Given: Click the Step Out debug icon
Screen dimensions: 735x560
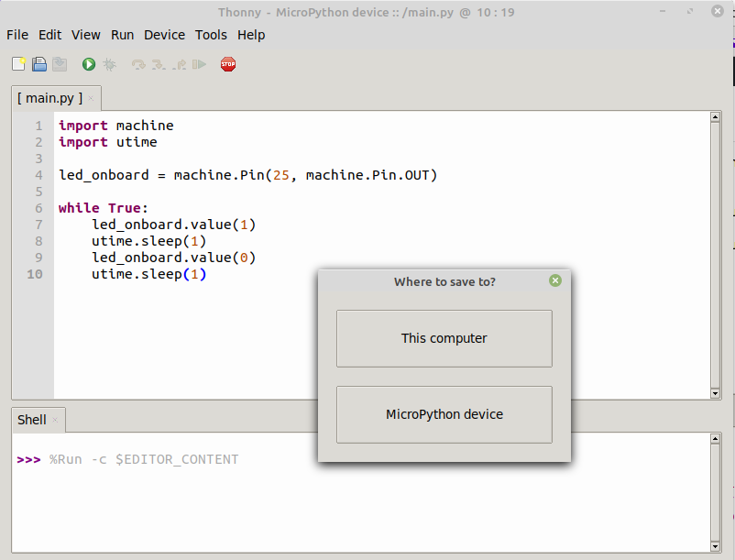Looking at the screenshot, I should (x=179, y=64).
